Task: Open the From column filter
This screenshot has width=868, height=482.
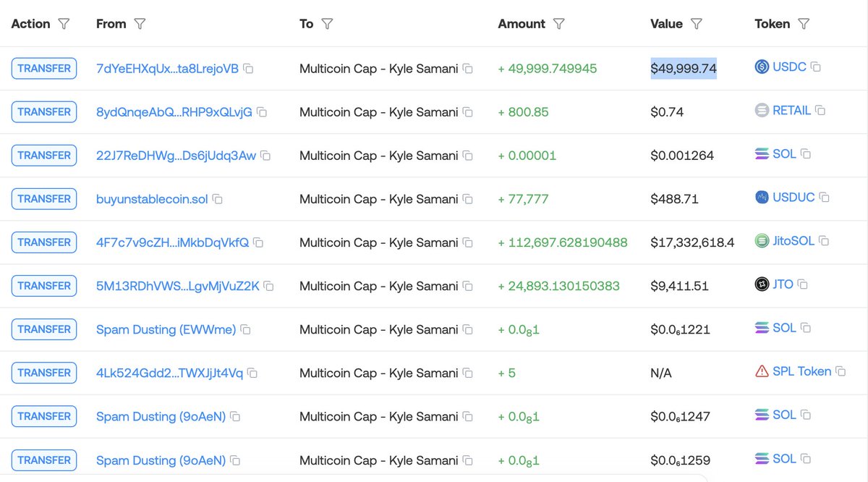Action: (x=140, y=24)
